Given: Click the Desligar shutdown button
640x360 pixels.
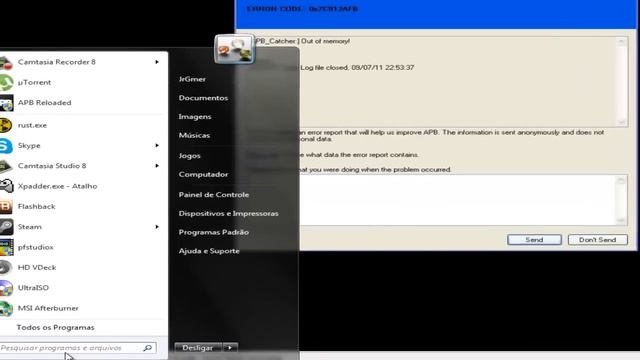Looking at the screenshot, I should pyautogui.click(x=198, y=348).
